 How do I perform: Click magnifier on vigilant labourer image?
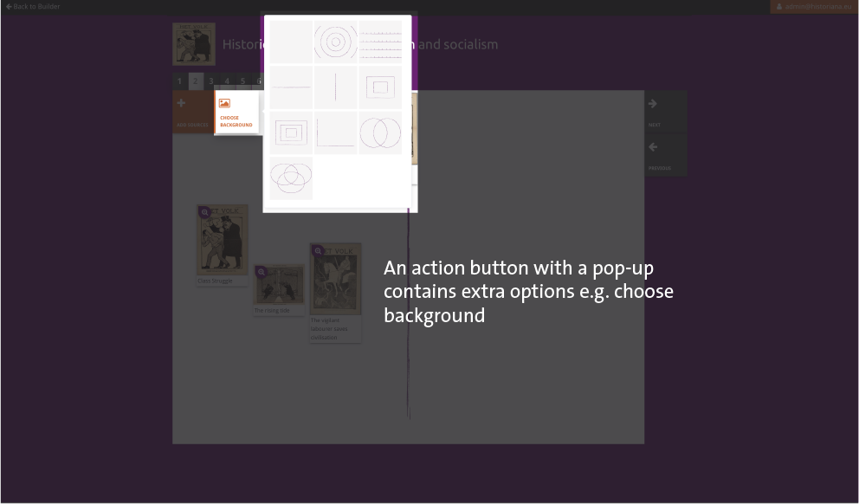click(318, 251)
